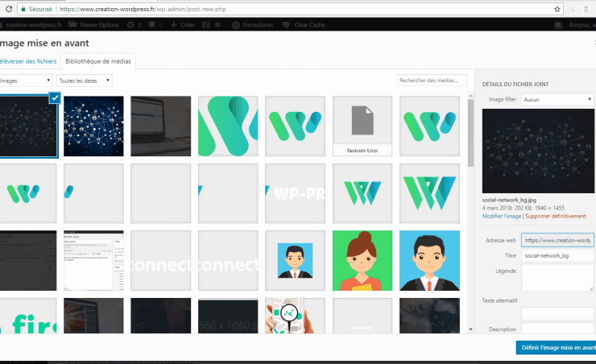596x364 pixels.
Task: Open the Images media type dropdown
Action: pos(26,81)
